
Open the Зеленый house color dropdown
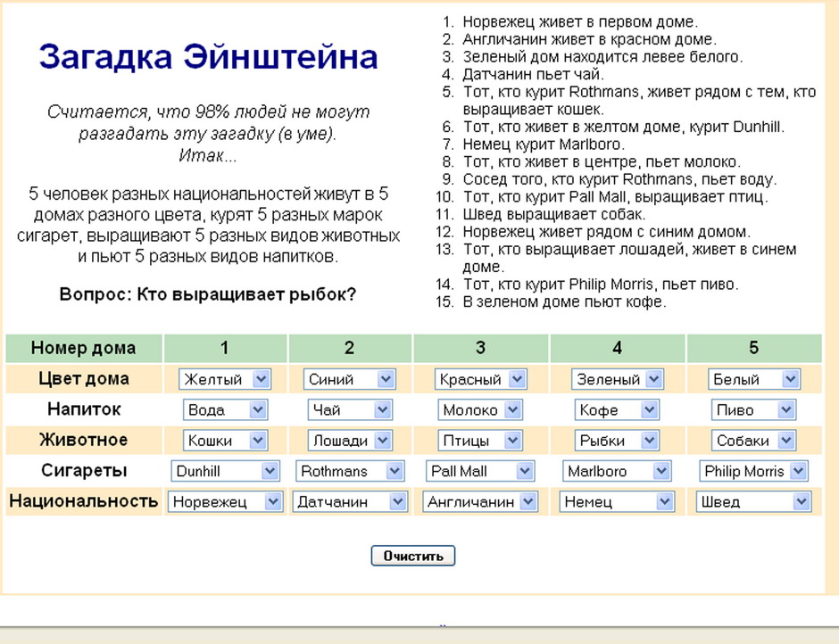618,379
